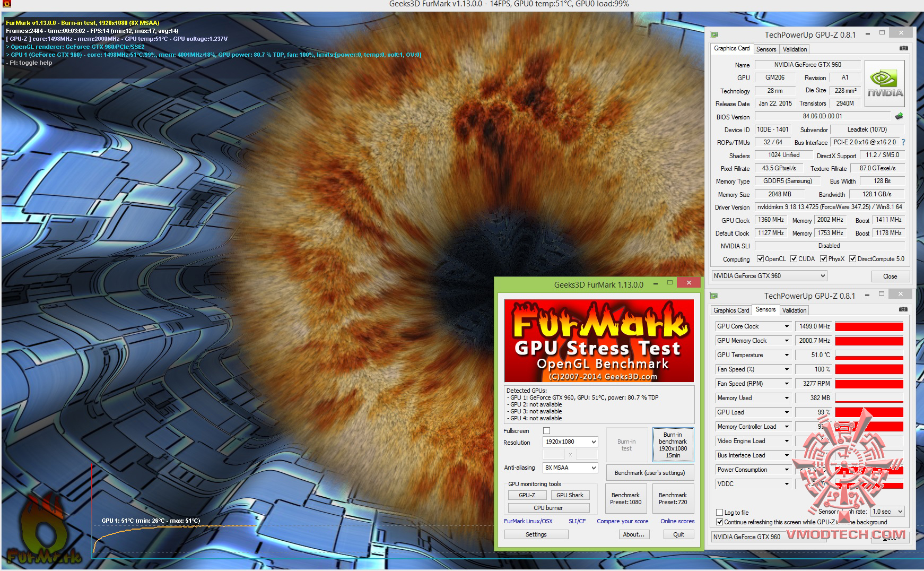Open the GPU selector dropdown in the Graphics Card window

(x=769, y=276)
